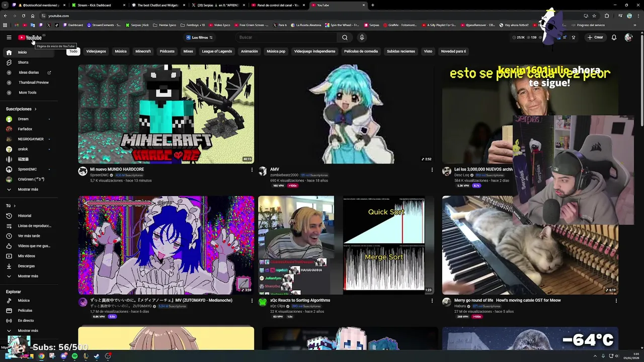Image resolution: width=644 pixels, height=362 pixels.
Task: Play the cat on piano thumbnail
Action: point(530,245)
